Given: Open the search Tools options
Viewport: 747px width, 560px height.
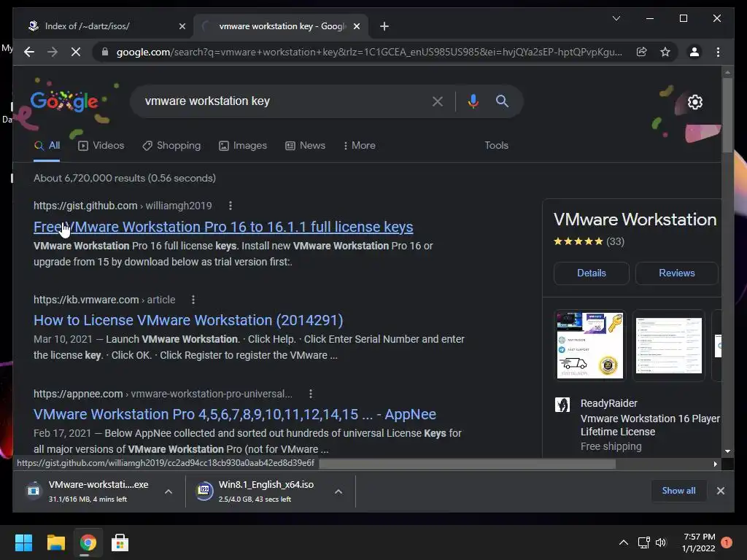Looking at the screenshot, I should coord(496,146).
